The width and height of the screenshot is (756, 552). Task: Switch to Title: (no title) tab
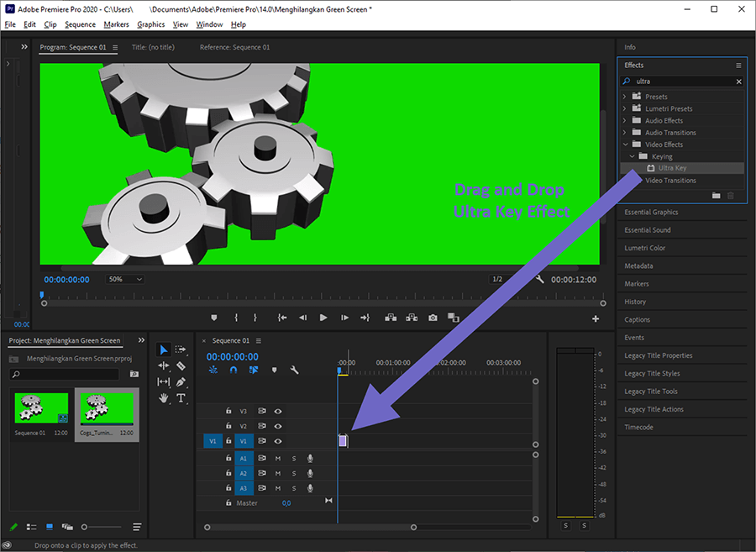(x=154, y=47)
